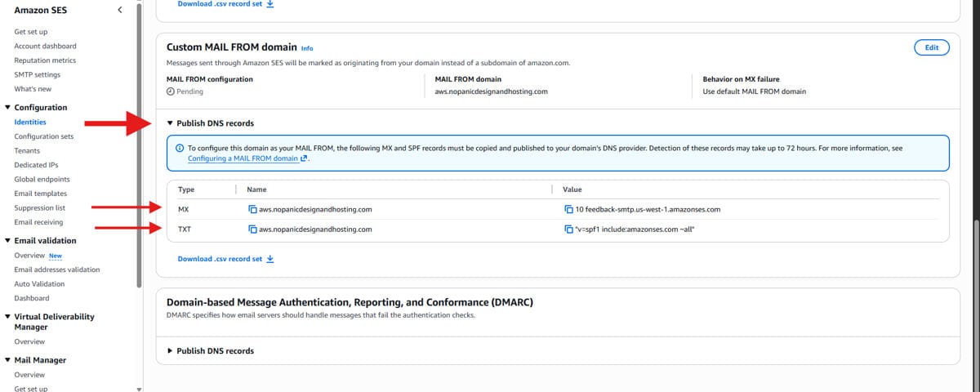This screenshot has height=392, width=980.
Task: Open Suppression list
Action: click(x=39, y=208)
